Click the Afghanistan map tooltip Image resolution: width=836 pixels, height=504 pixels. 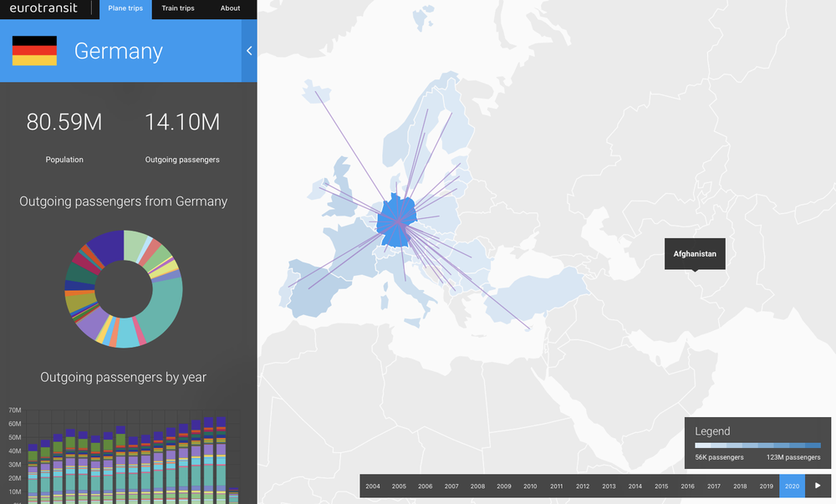click(695, 253)
